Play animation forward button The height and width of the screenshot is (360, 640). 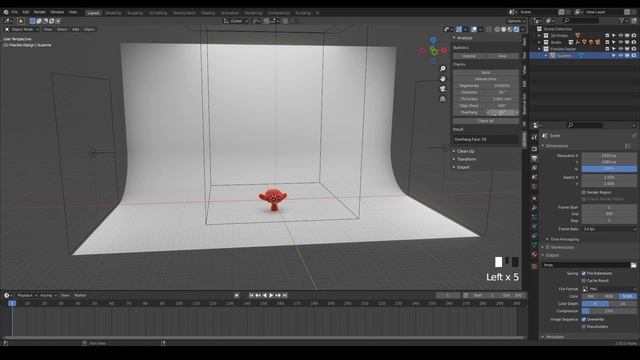(x=271, y=295)
